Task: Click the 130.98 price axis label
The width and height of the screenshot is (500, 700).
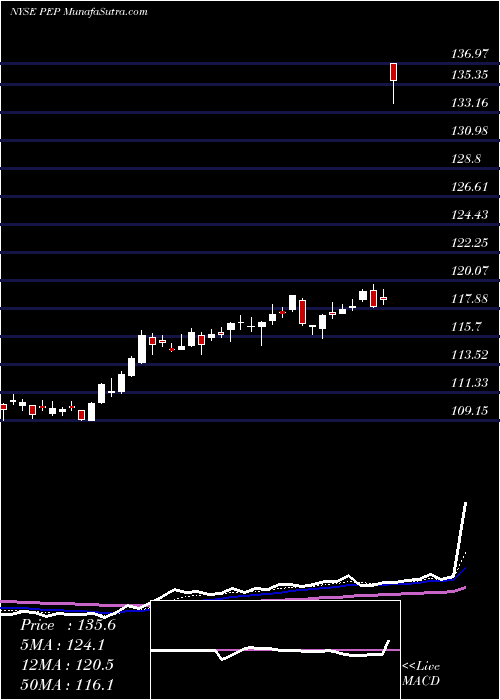Action: pyautogui.click(x=470, y=131)
